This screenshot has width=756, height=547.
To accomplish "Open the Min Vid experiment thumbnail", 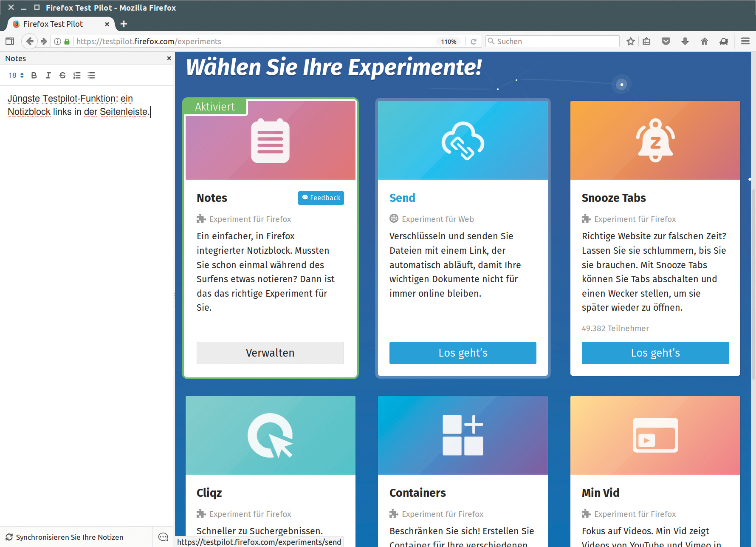I will pyautogui.click(x=655, y=435).
